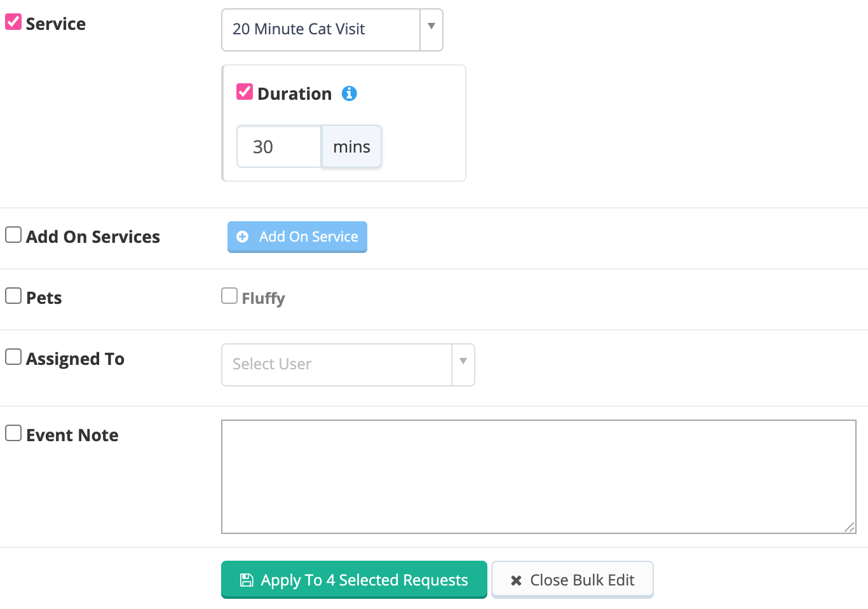Screen dimensions: 868x609
Task: Enable the Add On Services checkbox
Action: 13,235
